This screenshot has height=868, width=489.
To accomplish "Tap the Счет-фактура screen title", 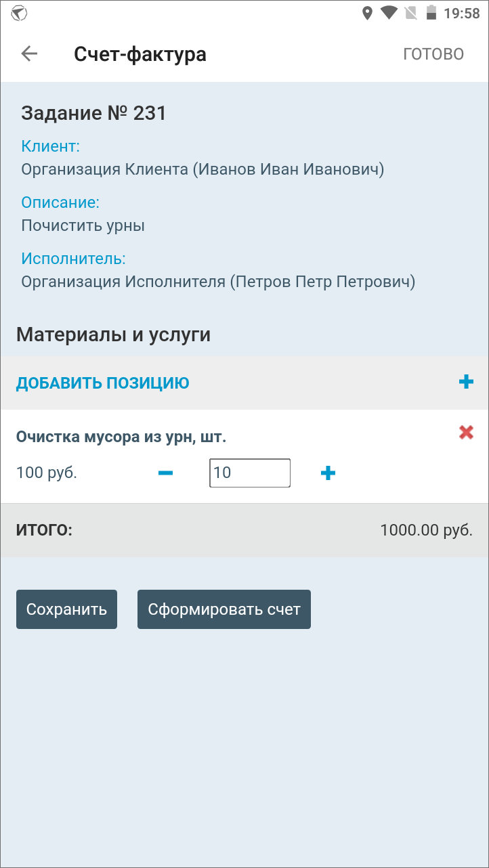I will coord(140,54).
